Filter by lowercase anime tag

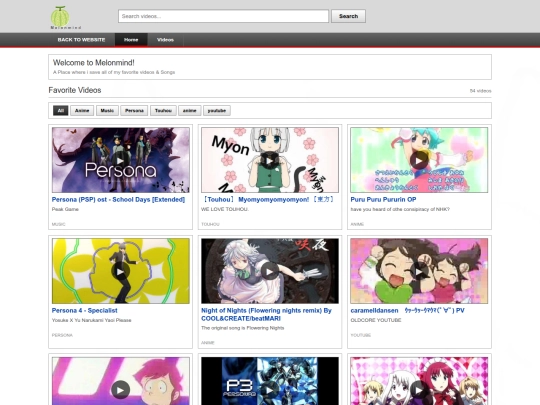pos(189,111)
